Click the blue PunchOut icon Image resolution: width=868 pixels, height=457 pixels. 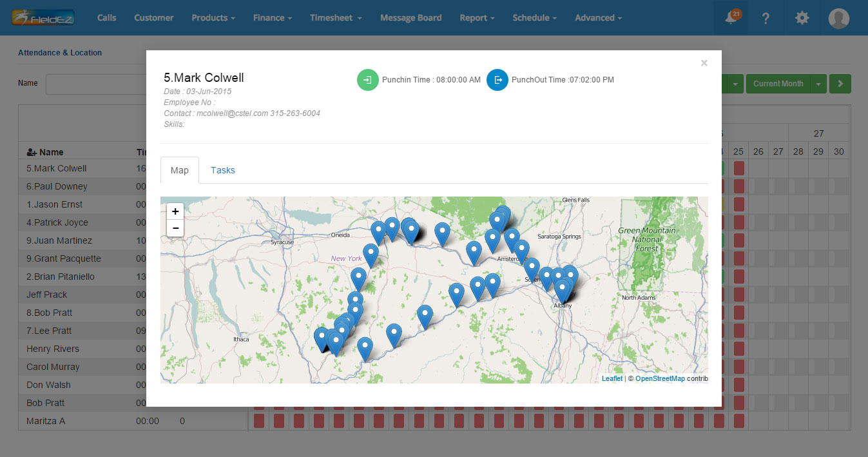[497, 80]
